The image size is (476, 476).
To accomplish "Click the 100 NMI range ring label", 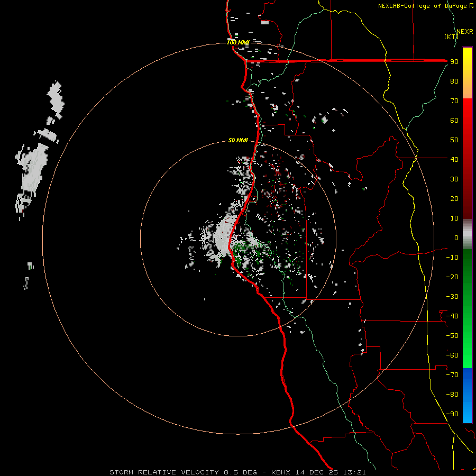I will (x=238, y=42).
